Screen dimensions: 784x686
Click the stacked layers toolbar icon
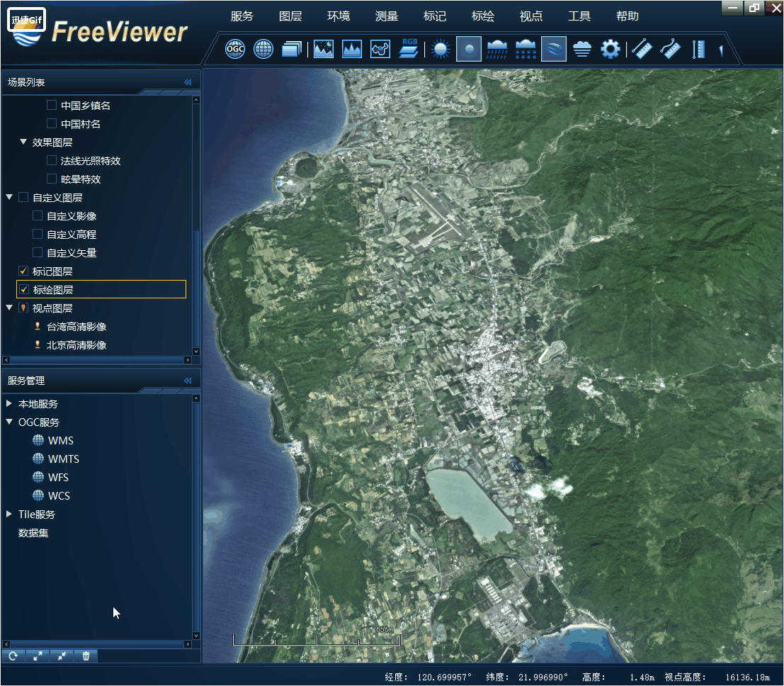pos(292,49)
